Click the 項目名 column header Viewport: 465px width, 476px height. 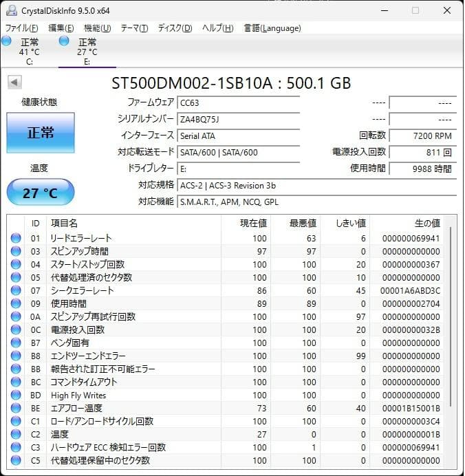(133, 224)
